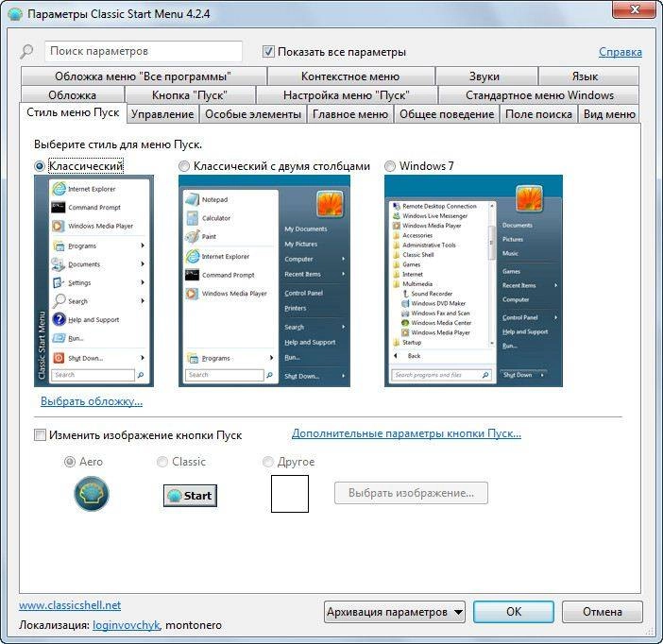Image resolution: width=663 pixels, height=644 pixels.
Task: Open the Кнопка "Пуск" tab
Action: point(190,95)
